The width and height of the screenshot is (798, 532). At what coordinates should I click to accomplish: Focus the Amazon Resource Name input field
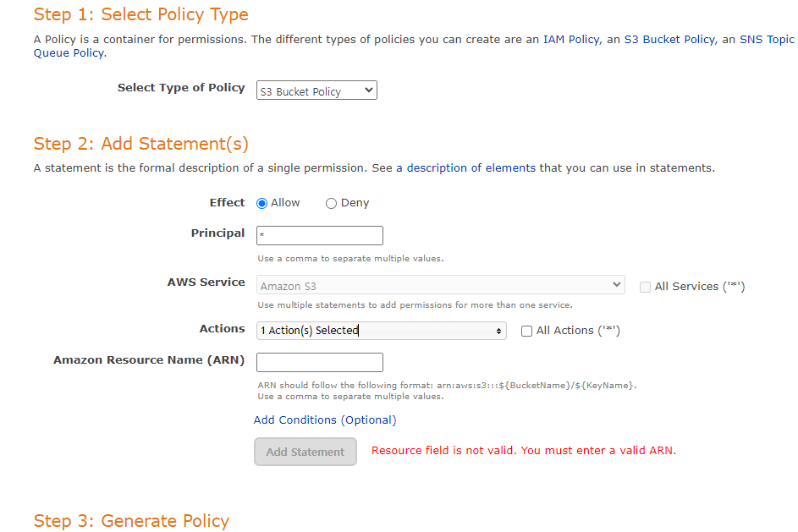320,362
